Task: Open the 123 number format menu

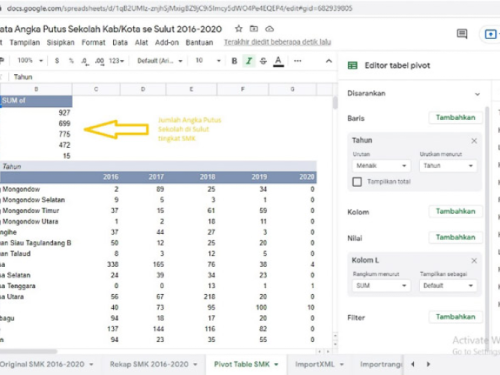Action: tap(116, 61)
